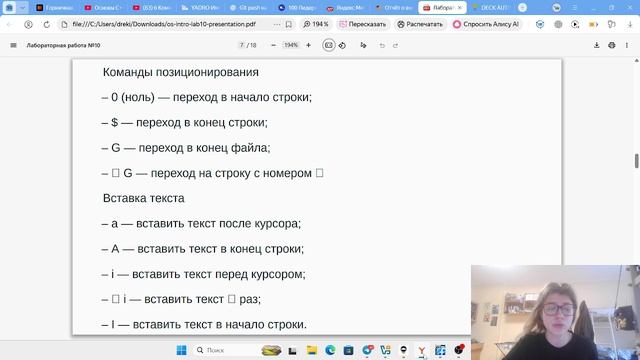
Task: Open Microsoft Store from taskbar
Action: (x=348, y=350)
